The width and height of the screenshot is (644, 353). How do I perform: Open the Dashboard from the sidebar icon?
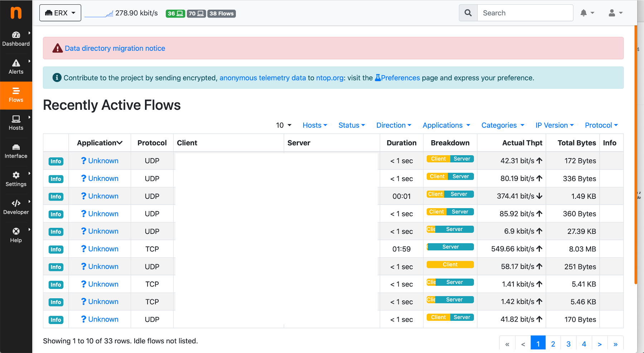pos(16,35)
